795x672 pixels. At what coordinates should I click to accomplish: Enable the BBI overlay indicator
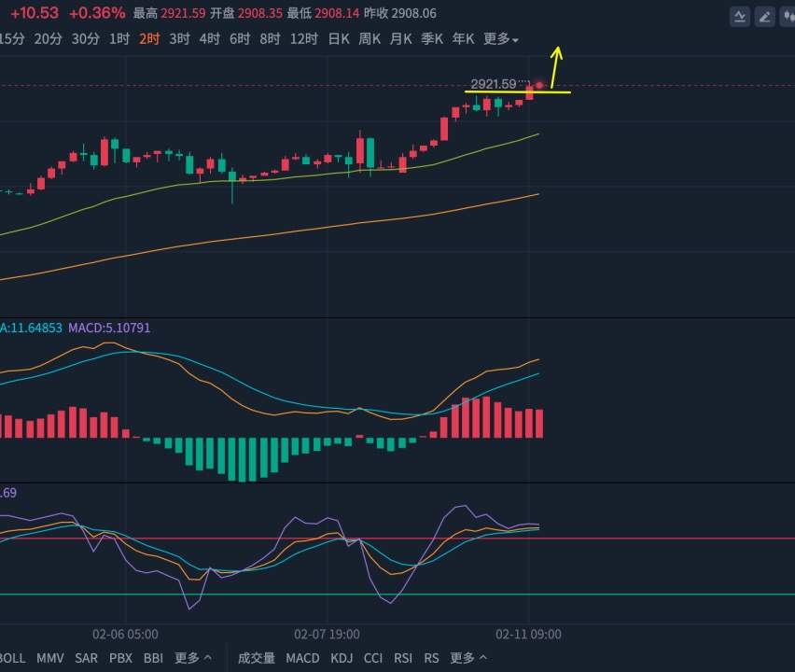pos(153,658)
